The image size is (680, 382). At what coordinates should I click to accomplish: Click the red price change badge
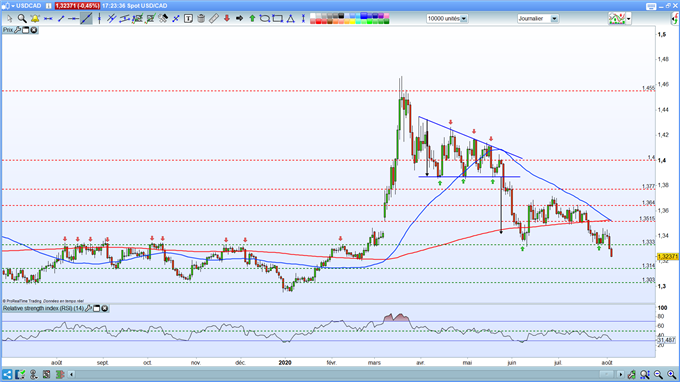(x=77, y=6)
